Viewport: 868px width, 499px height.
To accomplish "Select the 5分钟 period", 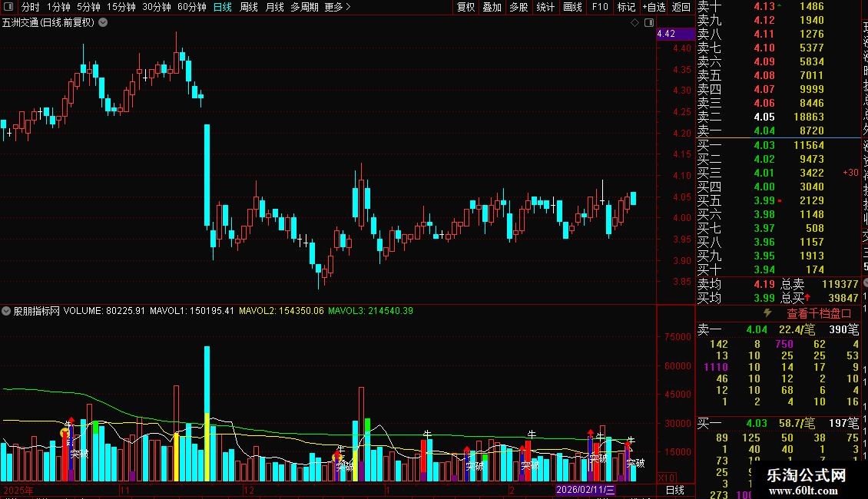I will click(88, 7).
